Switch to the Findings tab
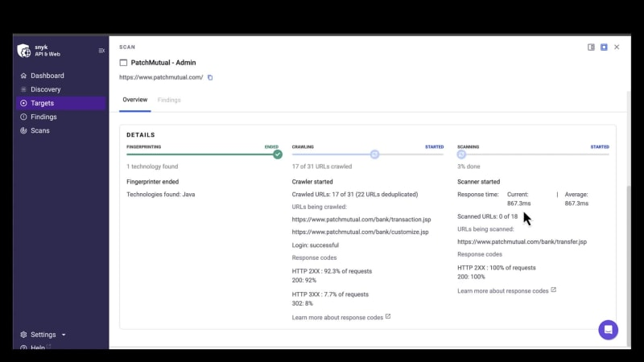This screenshot has width=644, height=362. click(x=169, y=100)
